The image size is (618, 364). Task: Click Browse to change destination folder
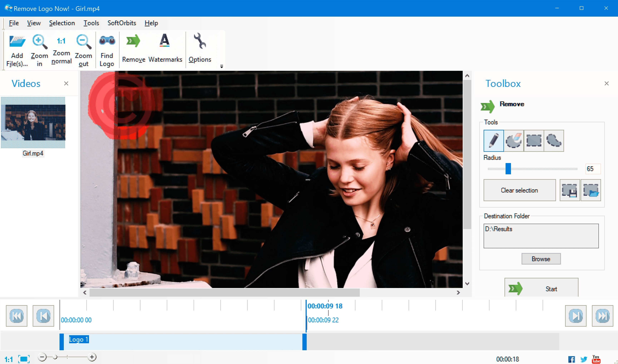(x=541, y=259)
